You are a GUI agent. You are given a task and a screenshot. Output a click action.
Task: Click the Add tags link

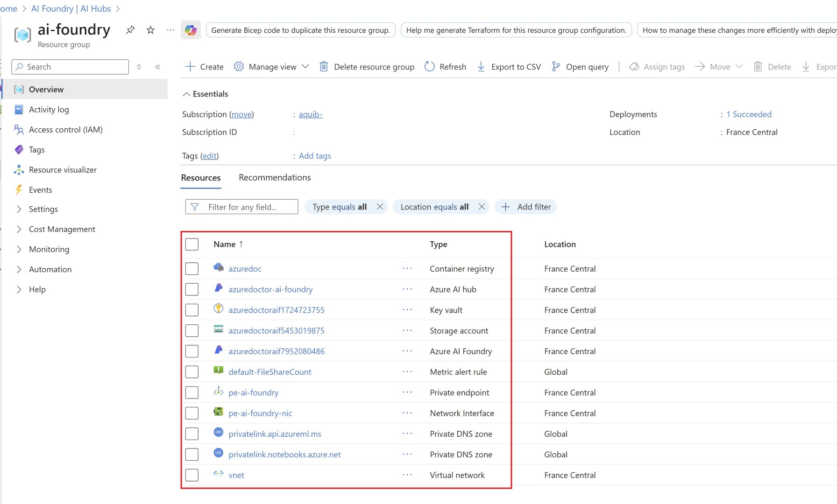coord(315,156)
